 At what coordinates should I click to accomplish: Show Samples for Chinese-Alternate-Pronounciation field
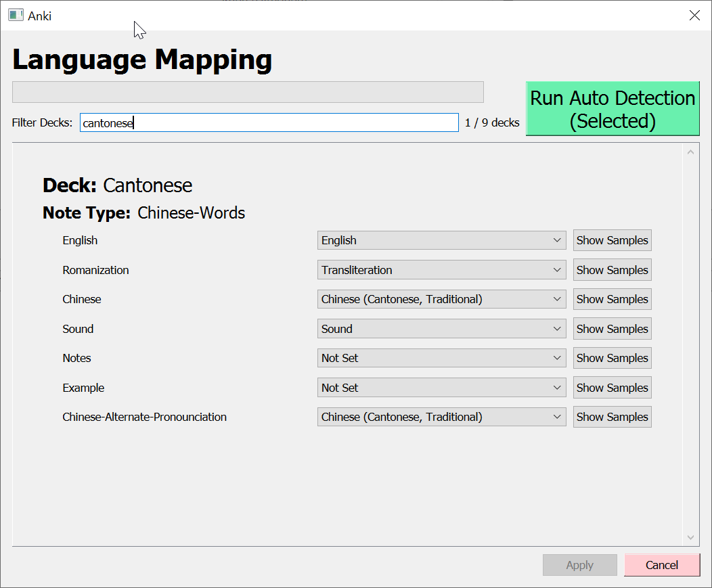click(612, 417)
